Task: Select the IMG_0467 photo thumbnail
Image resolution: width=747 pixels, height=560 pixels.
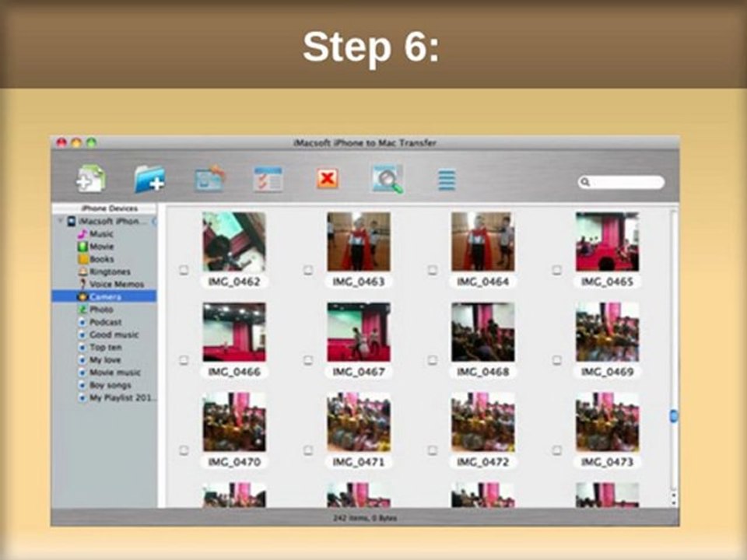Action: (358, 332)
